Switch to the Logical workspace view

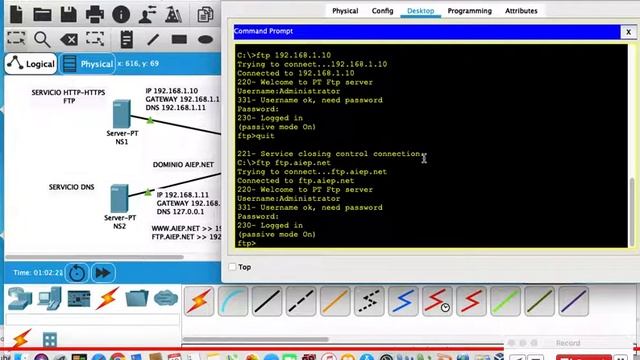[31, 64]
